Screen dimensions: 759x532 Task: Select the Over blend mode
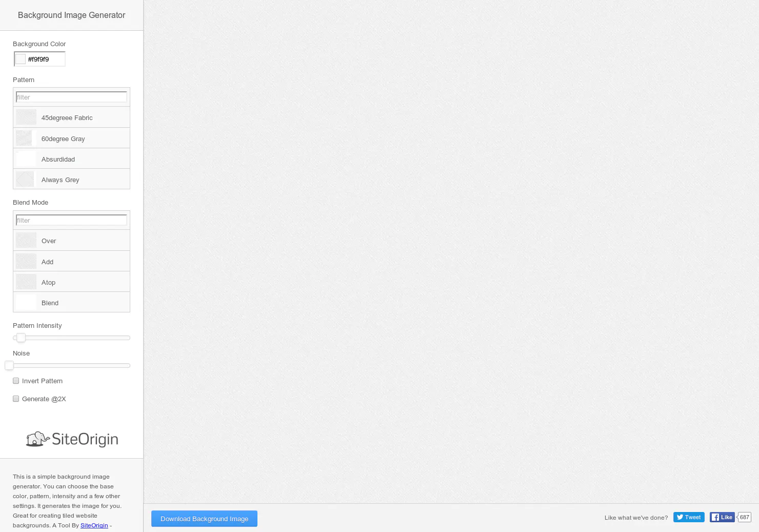click(x=71, y=241)
